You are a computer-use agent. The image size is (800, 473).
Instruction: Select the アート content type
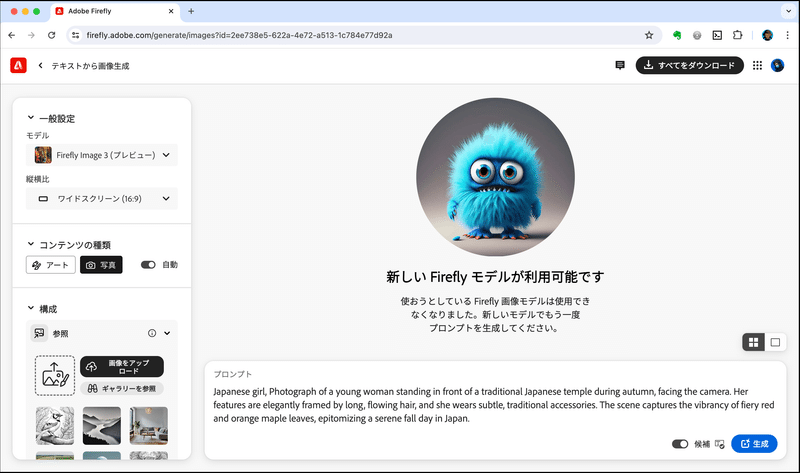51,265
